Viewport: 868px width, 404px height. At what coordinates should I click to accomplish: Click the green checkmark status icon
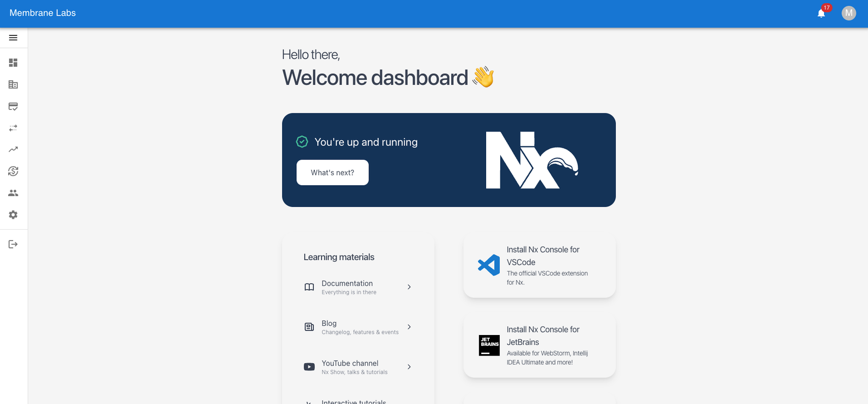[302, 142]
